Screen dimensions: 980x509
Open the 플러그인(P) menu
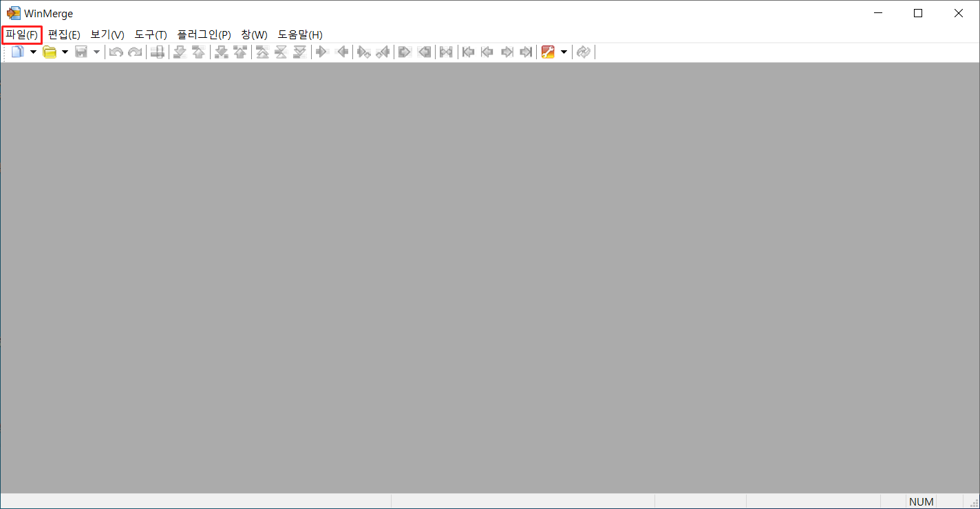click(x=204, y=34)
